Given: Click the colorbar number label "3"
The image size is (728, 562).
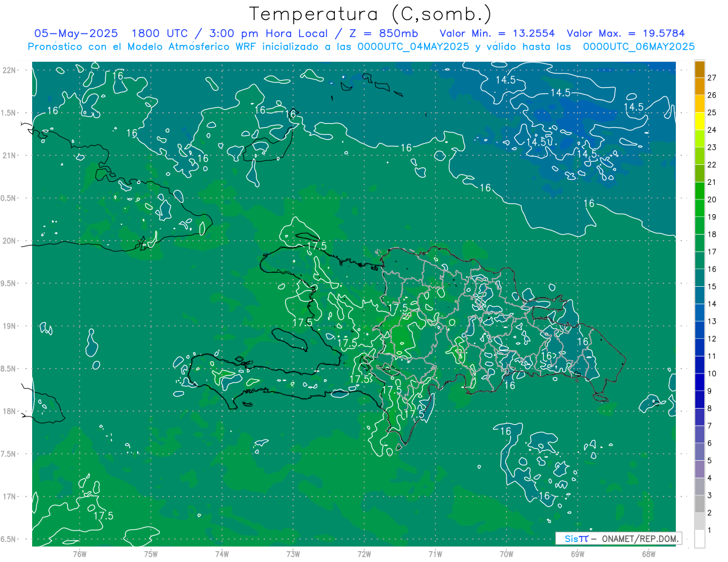Looking at the screenshot, I should click(x=710, y=495).
